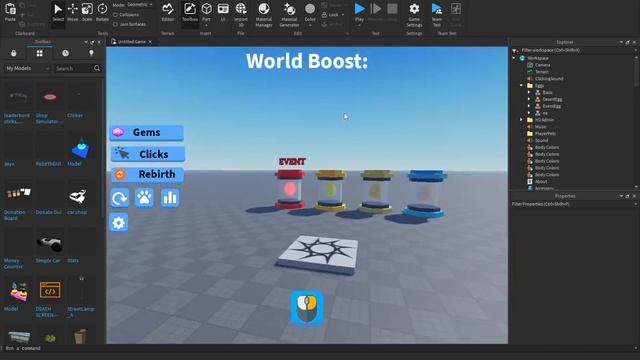Click the blue refresh arrow game button
The width and height of the screenshot is (640, 360).
(120, 198)
